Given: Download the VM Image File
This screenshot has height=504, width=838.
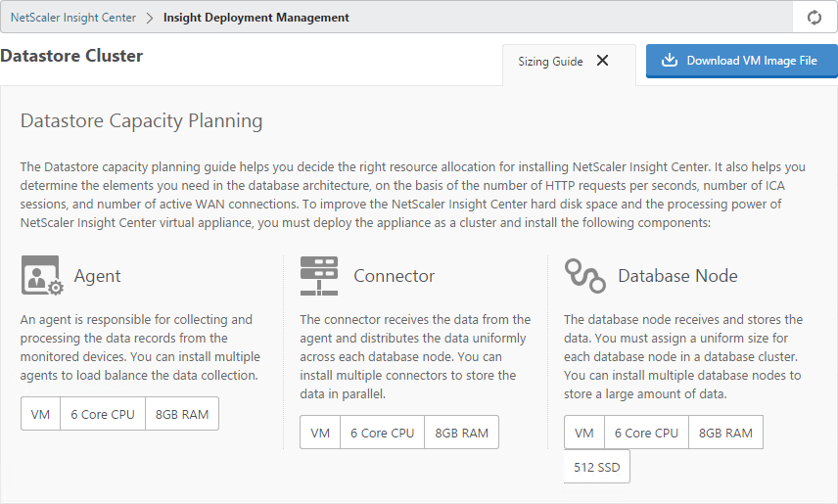Looking at the screenshot, I should pos(741,61).
